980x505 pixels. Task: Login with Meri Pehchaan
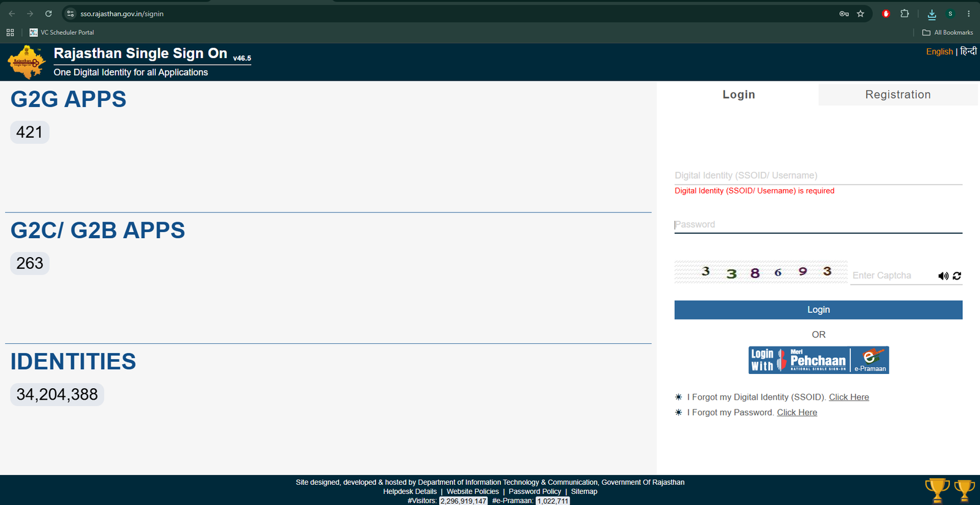(x=799, y=360)
